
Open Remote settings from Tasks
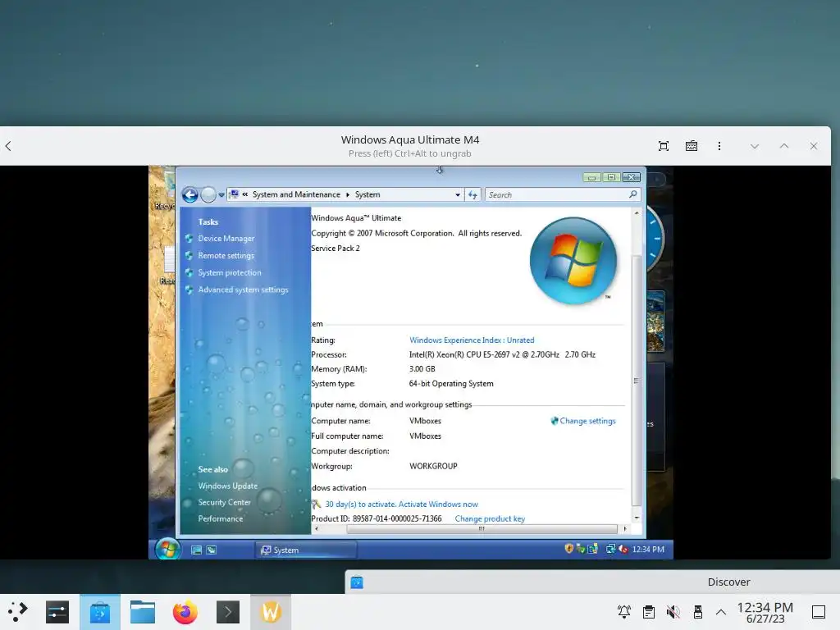coord(226,256)
